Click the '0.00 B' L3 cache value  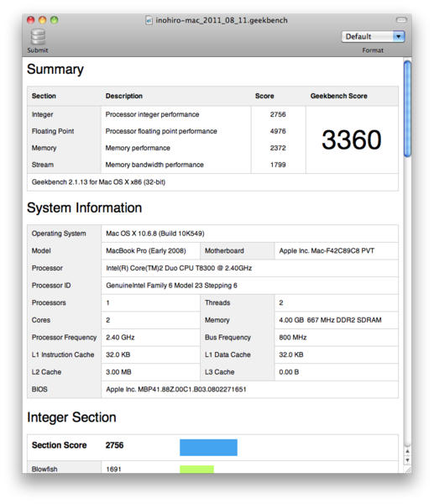tap(289, 372)
